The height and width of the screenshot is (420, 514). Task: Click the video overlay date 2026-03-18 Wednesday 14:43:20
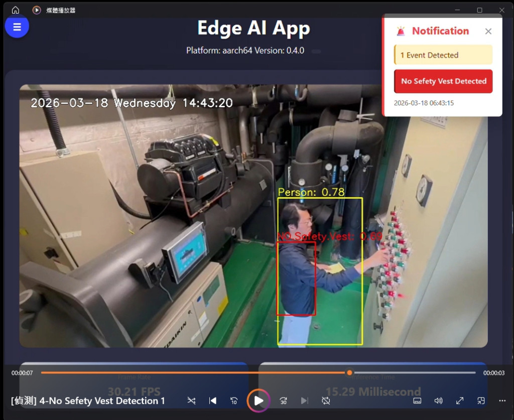coord(132,103)
